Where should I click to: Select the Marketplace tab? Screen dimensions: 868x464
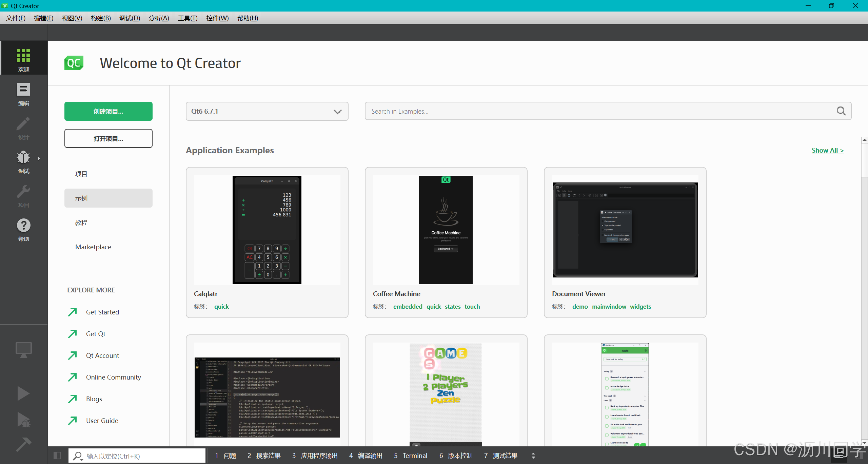click(108, 247)
